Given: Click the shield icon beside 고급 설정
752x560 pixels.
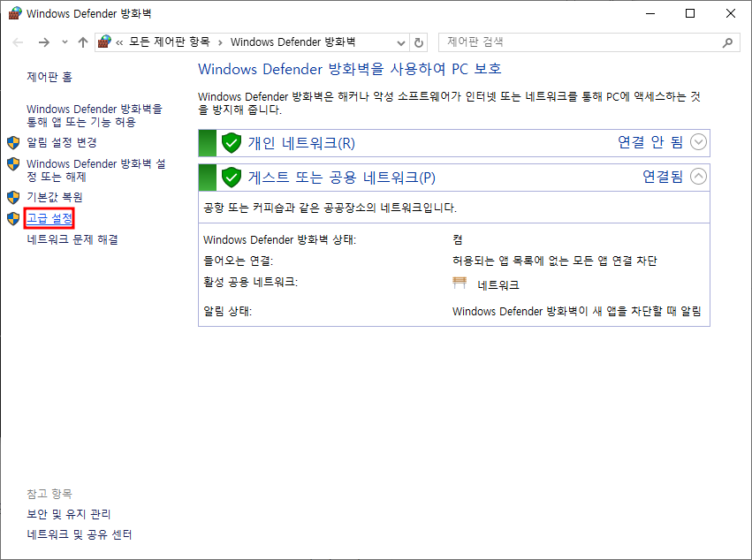Looking at the screenshot, I should point(13,219).
